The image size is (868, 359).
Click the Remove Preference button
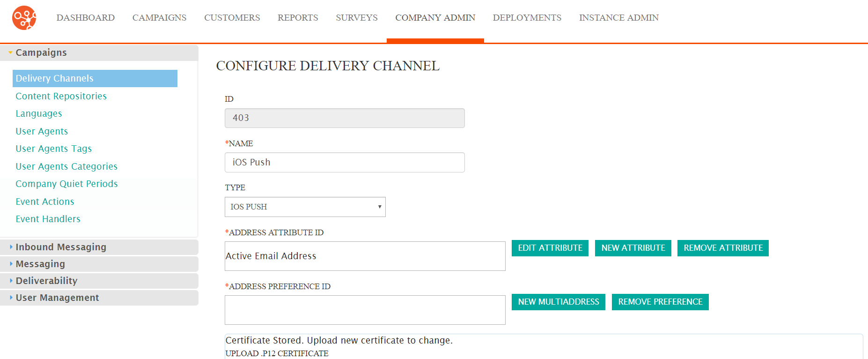(x=660, y=302)
